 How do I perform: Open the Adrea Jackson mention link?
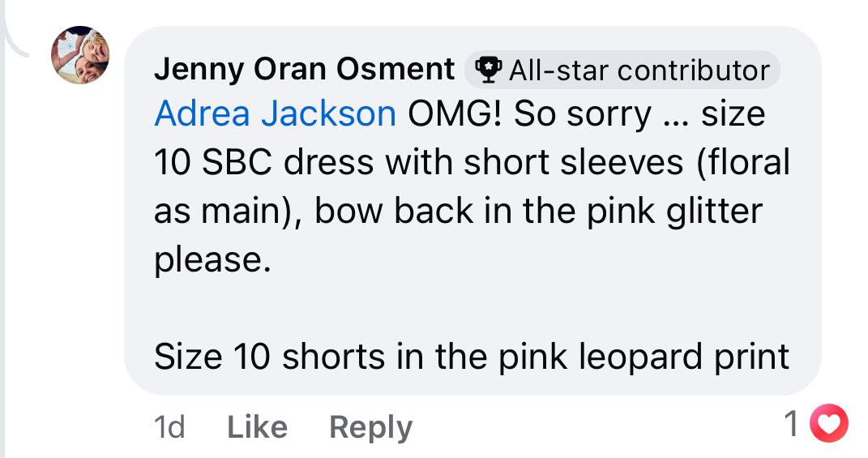pyautogui.click(x=275, y=114)
